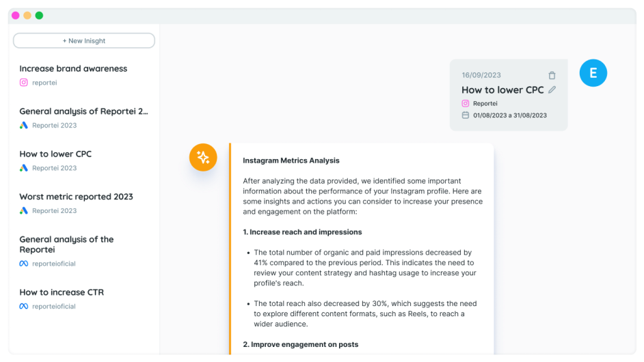Click Instagram icon under Increase brand awareness
644x362 pixels.
(x=24, y=83)
